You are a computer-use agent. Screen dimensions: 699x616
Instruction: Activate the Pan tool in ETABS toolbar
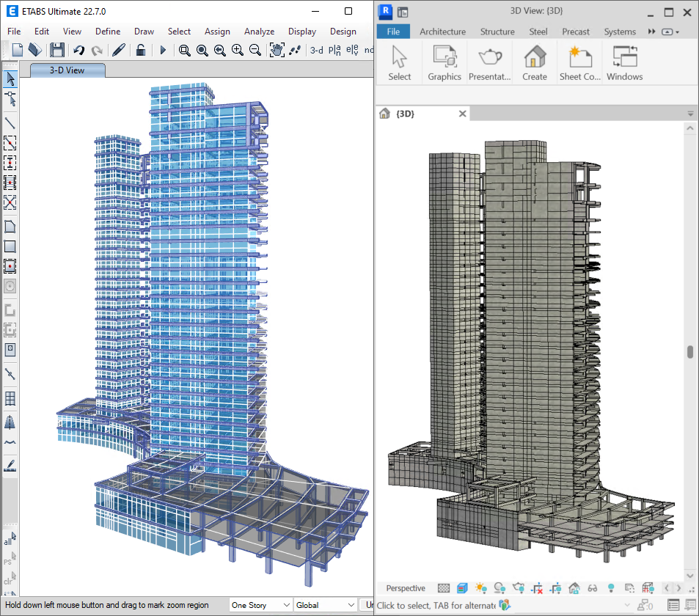click(277, 50)
